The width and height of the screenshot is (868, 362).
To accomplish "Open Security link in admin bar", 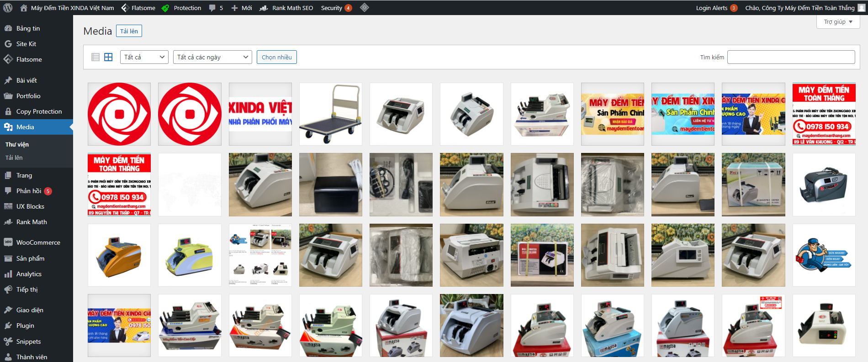I will (336, 8).
